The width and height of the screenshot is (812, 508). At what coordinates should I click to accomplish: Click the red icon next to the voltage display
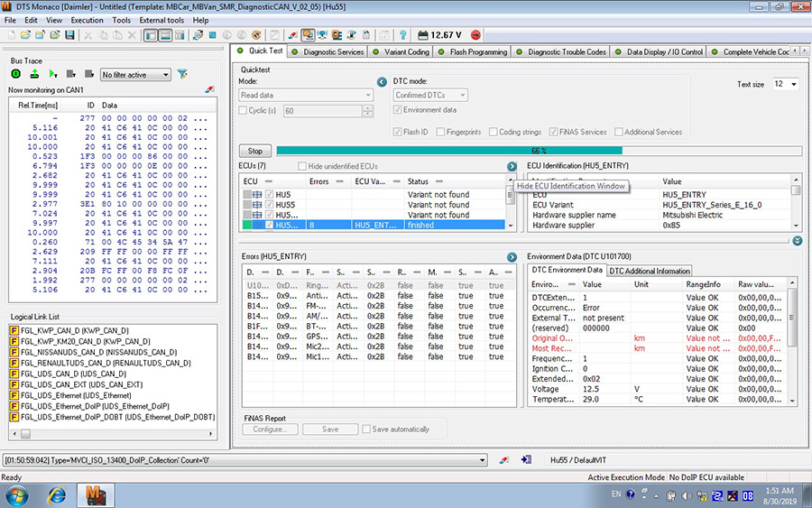476,35
